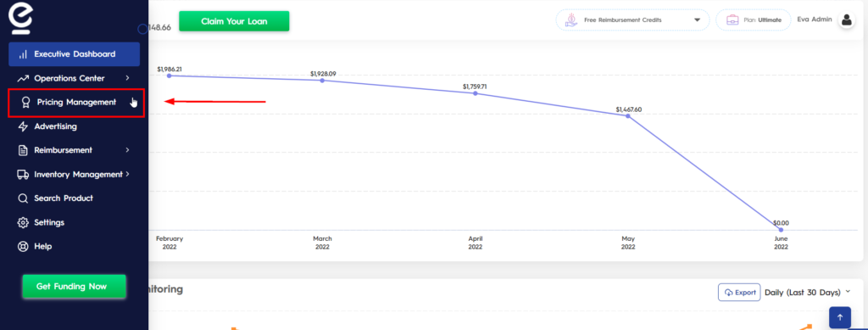Open Pricing Management in sidebar
Viewport: 868px width, 330px height.
76,103
